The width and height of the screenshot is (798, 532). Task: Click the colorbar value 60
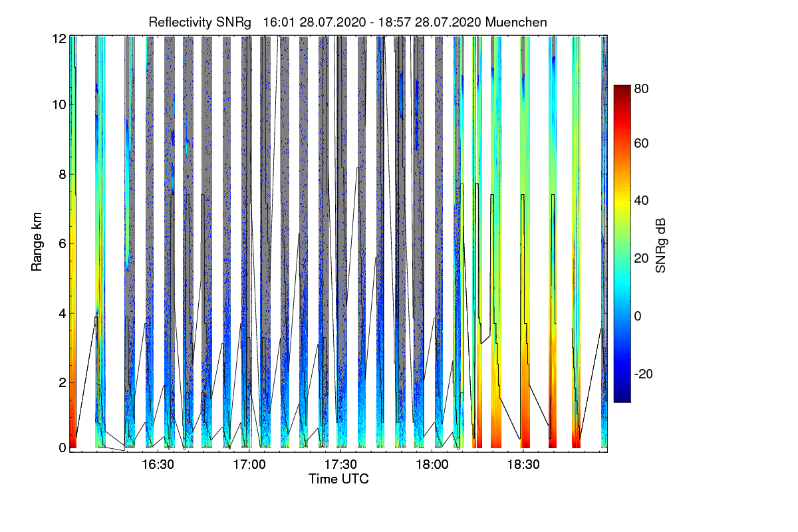641,143
